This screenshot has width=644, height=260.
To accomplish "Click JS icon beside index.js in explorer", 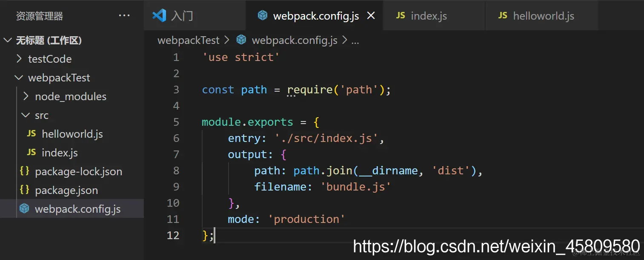I will coord(31,152).
